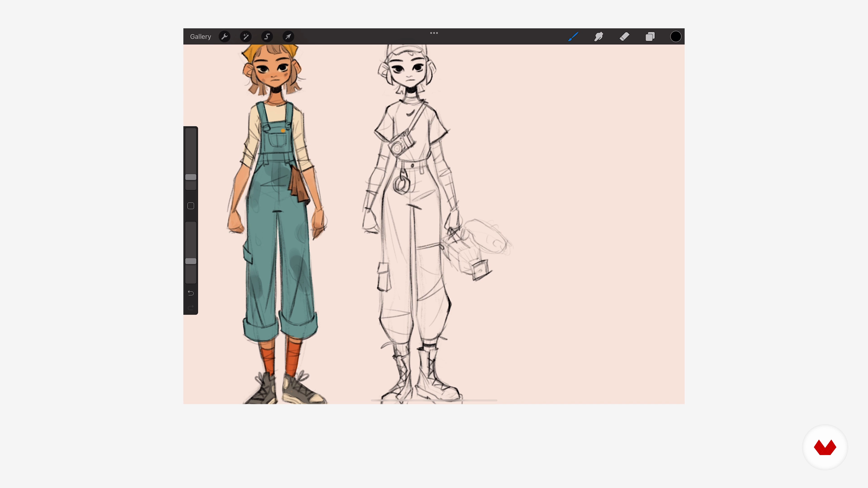
Task: Click the brush opacity slider handle
Action: tap(191, 261)
